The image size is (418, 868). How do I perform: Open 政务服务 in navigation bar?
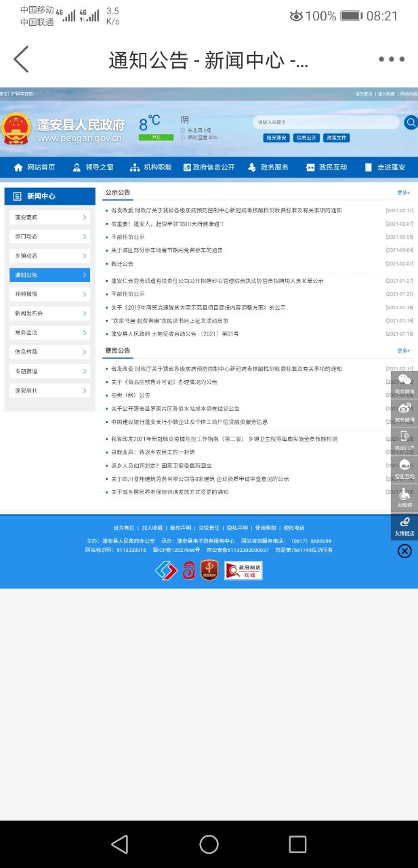click(x=268, y=167)
